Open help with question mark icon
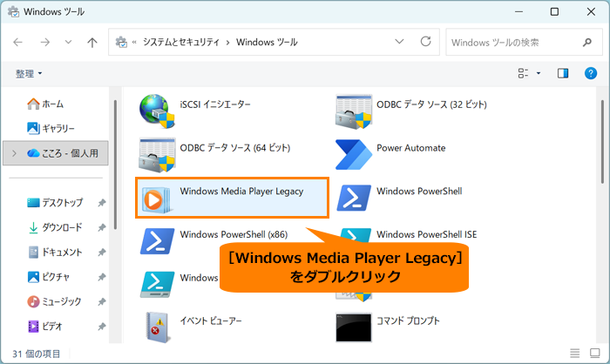Screen dimensions: 610x364 (591, 73)
